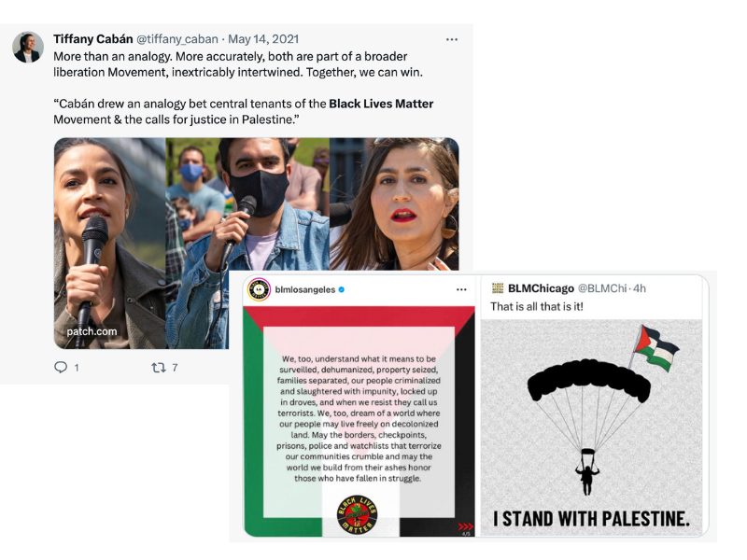Click the blmlosangeles profile picture

(x=259, y=289)
